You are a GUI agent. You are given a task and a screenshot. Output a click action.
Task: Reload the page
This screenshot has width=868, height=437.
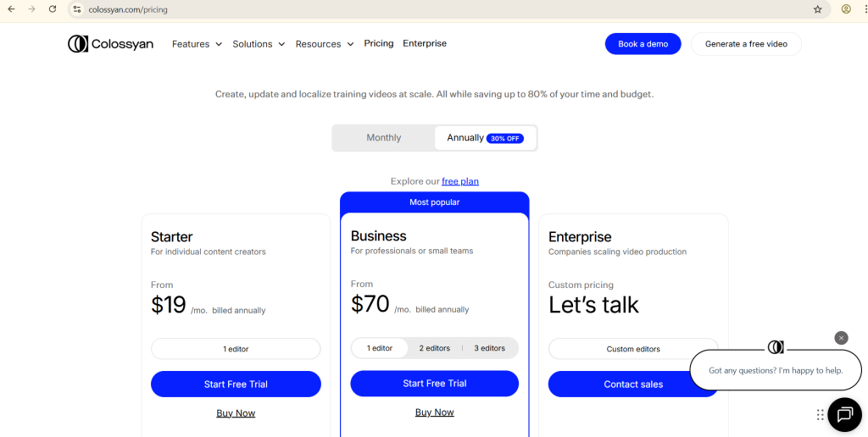53,9
